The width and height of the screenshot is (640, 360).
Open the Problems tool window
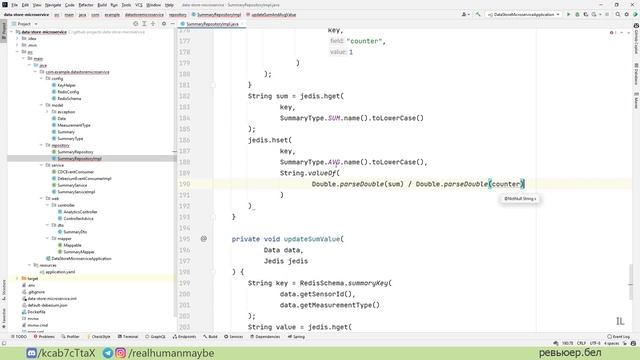(x=44, y=337)
